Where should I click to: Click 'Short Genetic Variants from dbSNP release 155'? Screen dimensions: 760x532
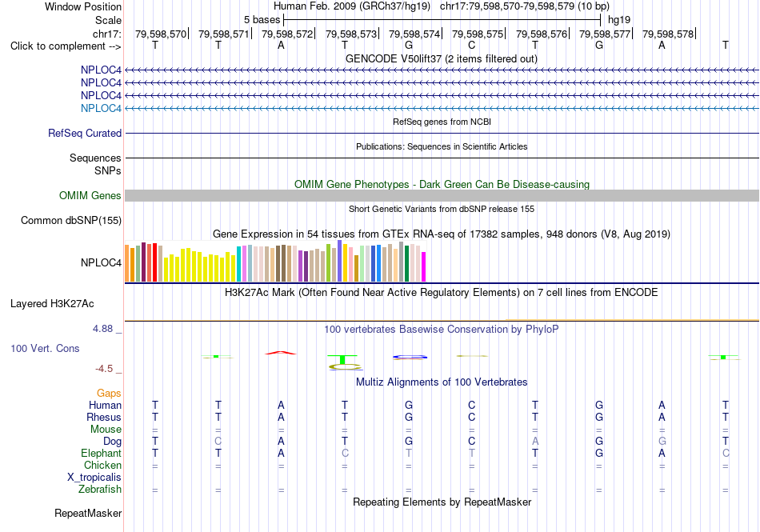tap(442, 209)
